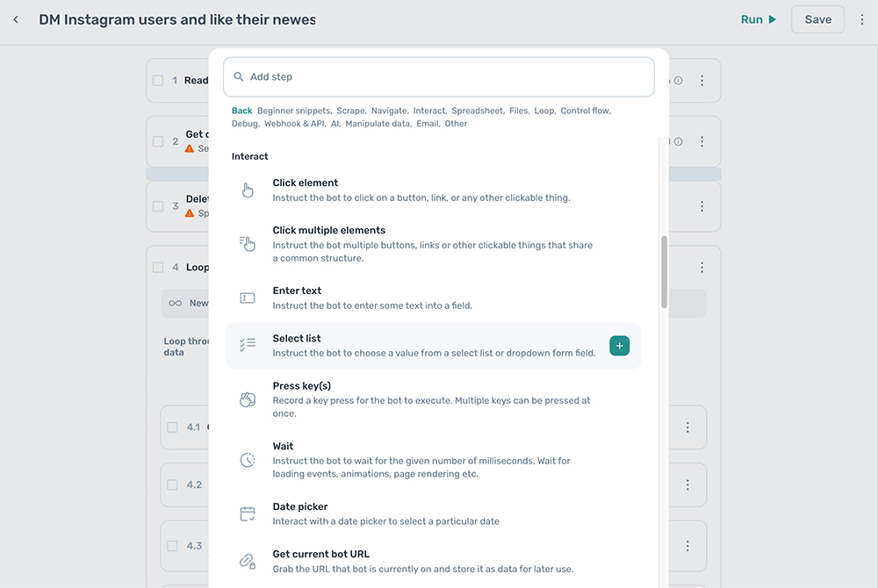Screen dimensions: 878x588
Task: Select the Click element hand icon
Action: (247, 189)
